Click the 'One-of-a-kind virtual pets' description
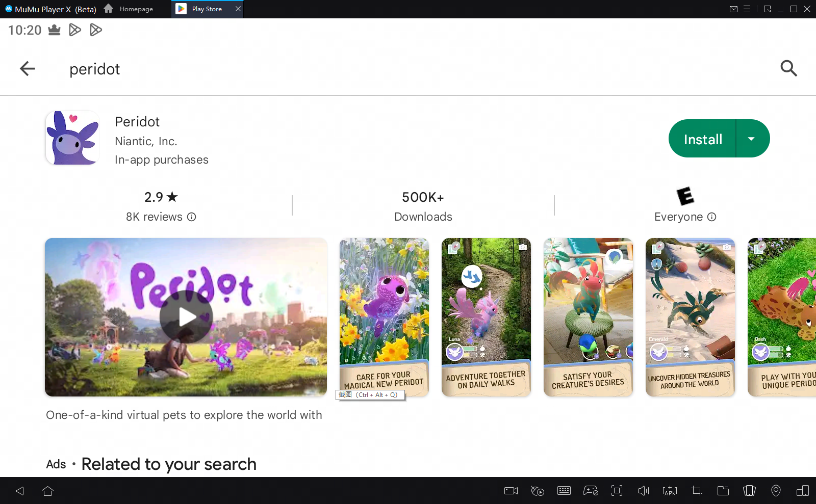816x504 pixels. coord(184,415)
